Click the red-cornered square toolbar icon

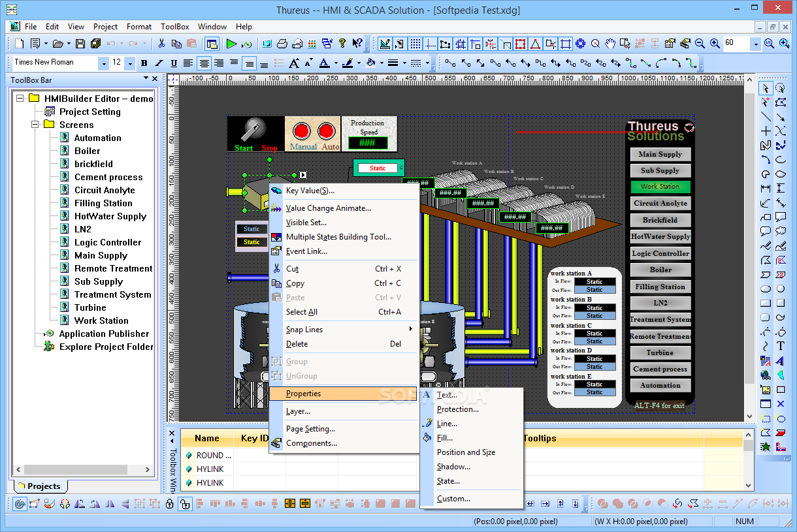click(520, 44)
